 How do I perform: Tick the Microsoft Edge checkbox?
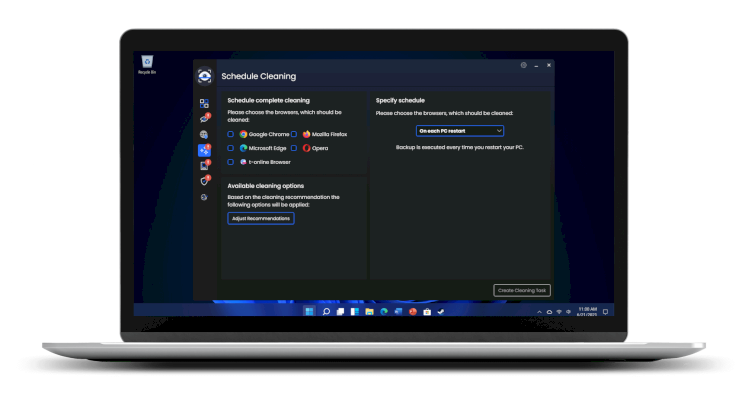coord(230,148)
